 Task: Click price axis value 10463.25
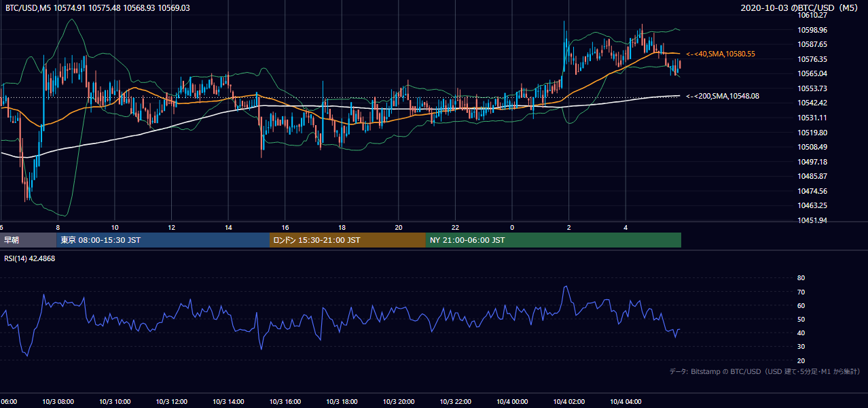[812, 205]
